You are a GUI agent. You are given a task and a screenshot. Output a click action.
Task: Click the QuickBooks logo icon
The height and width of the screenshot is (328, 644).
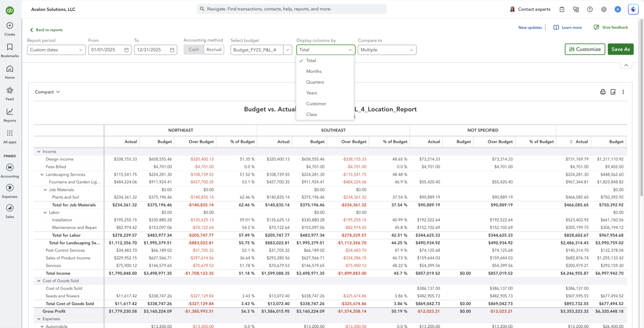click(9, 10)
